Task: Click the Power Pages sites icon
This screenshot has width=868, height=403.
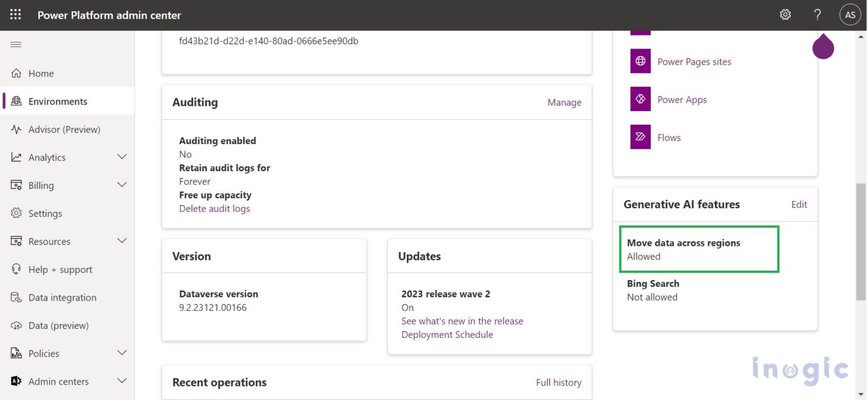Action: coord(640,61)
